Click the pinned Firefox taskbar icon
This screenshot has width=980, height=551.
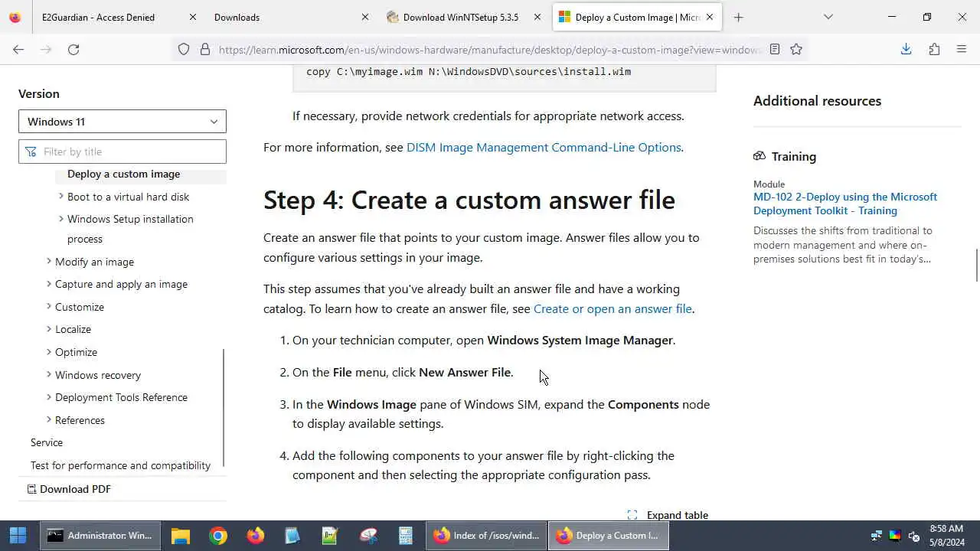pyautogui.click(x=256, y=536)
